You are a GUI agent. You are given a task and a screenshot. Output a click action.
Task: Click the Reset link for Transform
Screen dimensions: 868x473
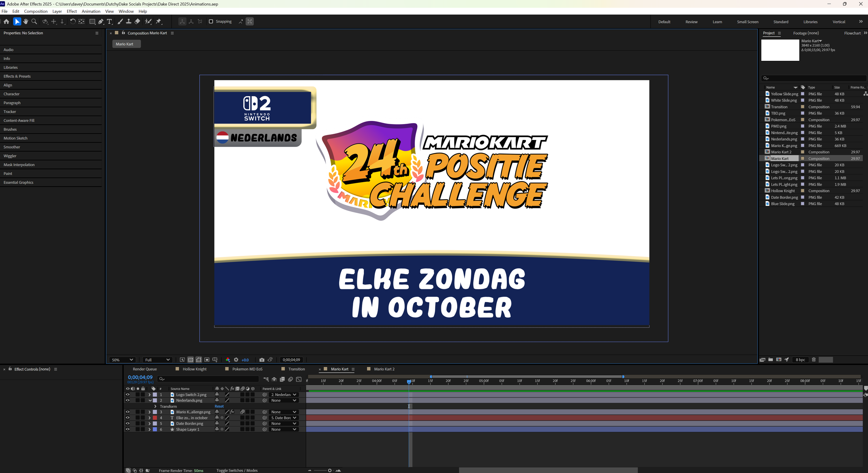[x=219, y=406]
